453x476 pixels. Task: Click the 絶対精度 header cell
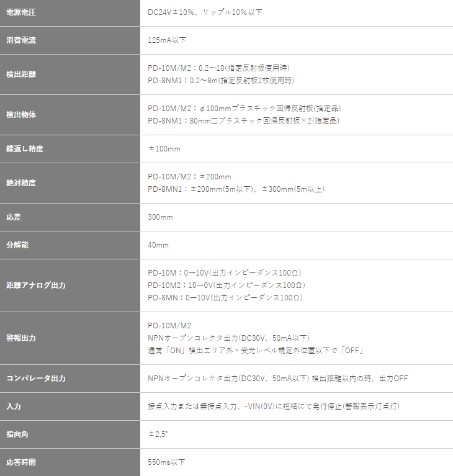[x=20, y=183]
